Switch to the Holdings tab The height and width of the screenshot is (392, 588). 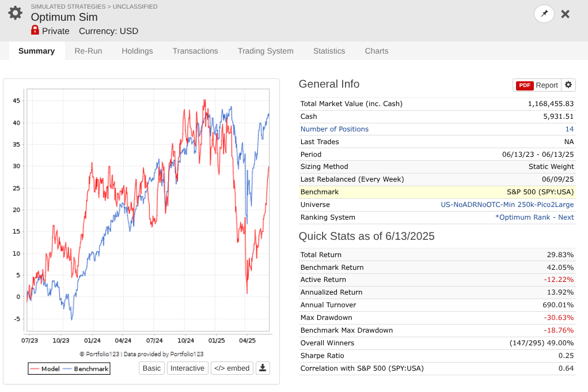137,51
